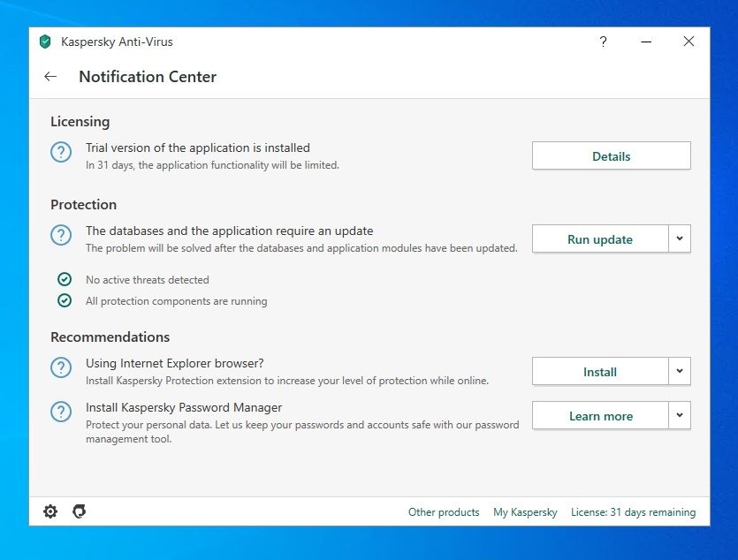Expand the Run update dropdown arrow
This screenshot has height=560, width=738.
(x=680, y=238)
